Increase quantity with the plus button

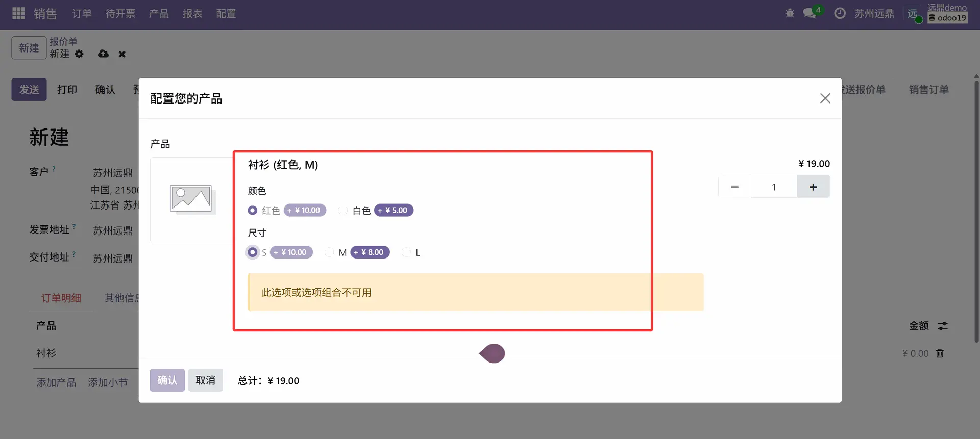[x=813, y=187]
